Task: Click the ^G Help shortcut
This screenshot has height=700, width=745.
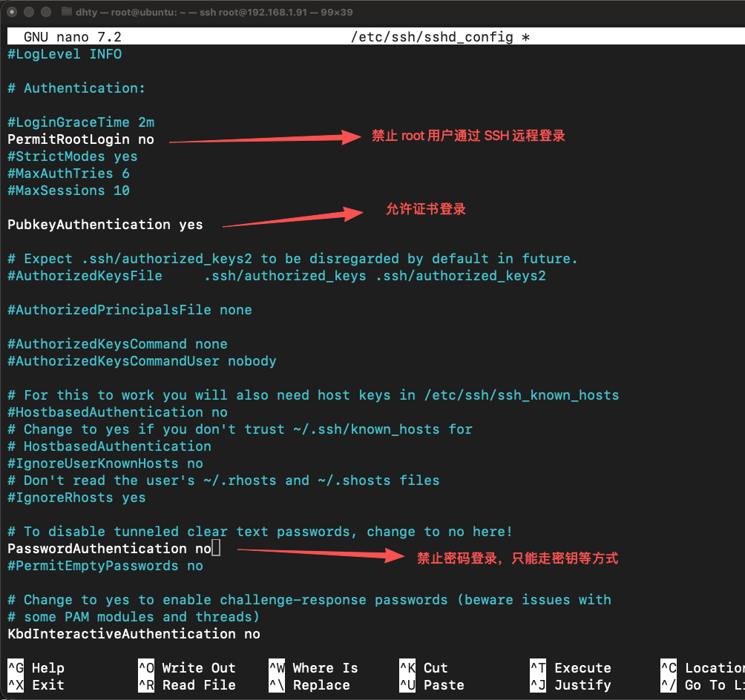Action: 36,668
